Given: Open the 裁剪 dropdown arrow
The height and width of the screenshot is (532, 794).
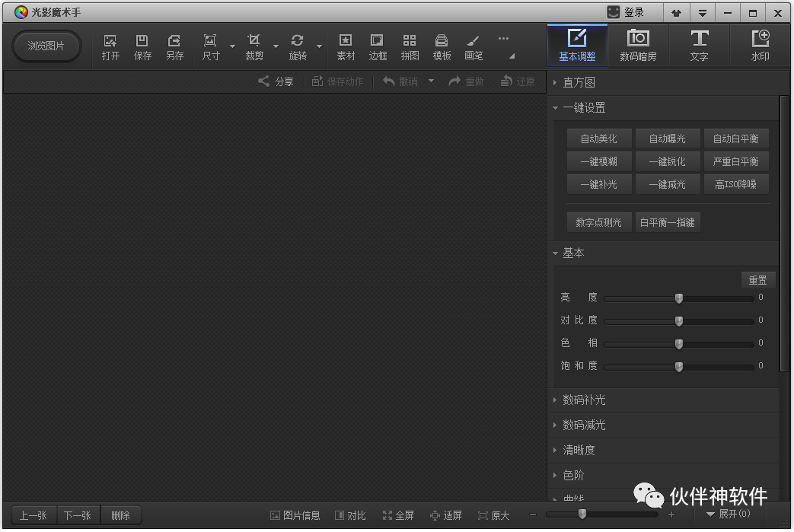Looking at the screenshot, I should [x=276, y=46].
